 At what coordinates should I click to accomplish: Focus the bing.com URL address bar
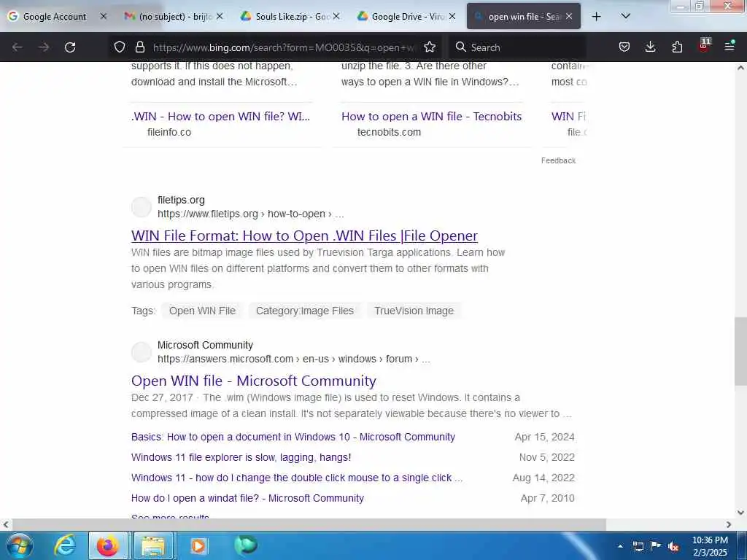point(284,47)
